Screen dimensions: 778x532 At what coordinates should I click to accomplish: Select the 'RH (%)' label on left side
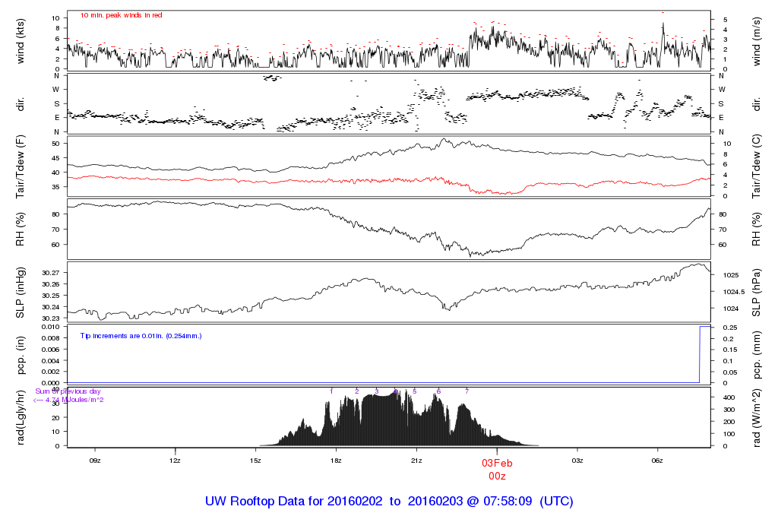click(21, 230)
